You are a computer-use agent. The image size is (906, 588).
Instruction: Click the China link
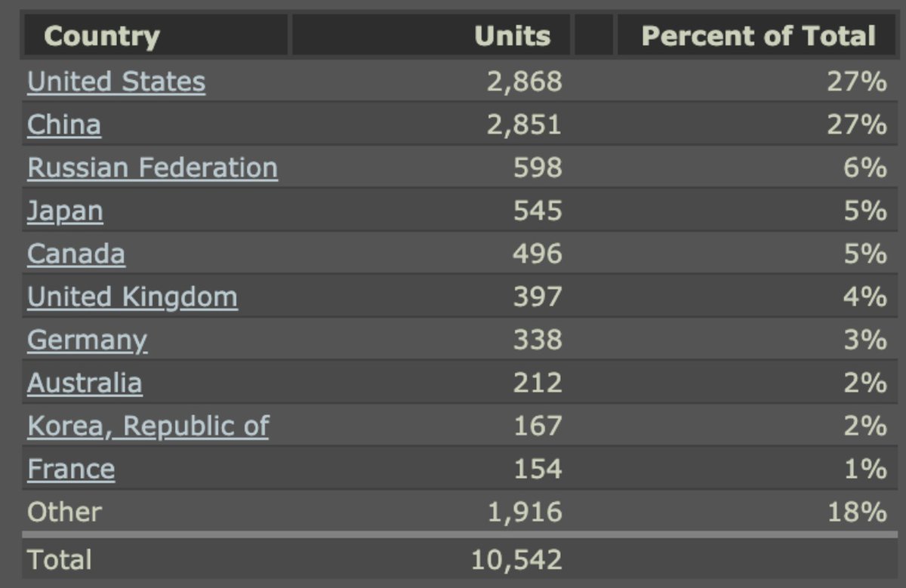click(63, 125)
